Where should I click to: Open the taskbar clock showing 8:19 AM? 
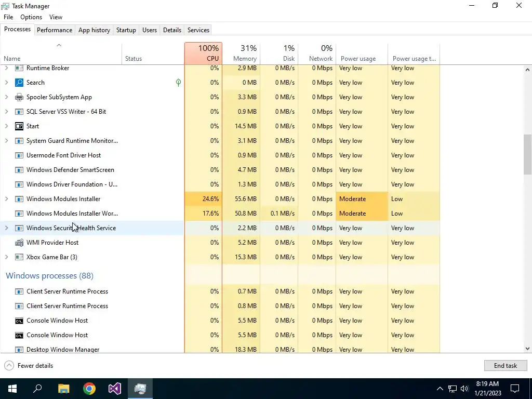tap(487, 389)
